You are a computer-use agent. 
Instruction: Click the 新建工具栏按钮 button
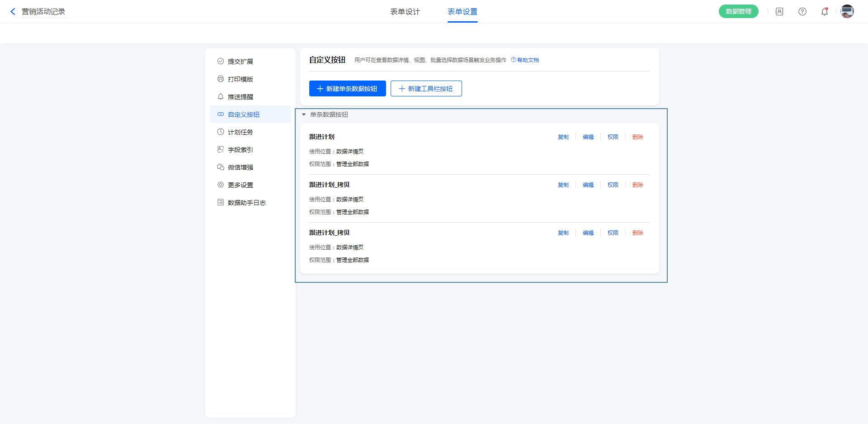426,89
